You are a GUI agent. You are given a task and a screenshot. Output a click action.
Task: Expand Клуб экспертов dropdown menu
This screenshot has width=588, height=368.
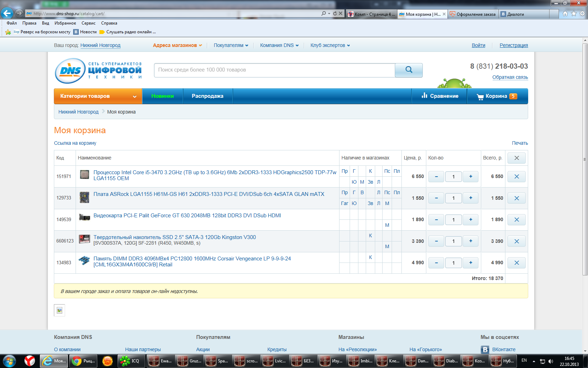(330, 46)
